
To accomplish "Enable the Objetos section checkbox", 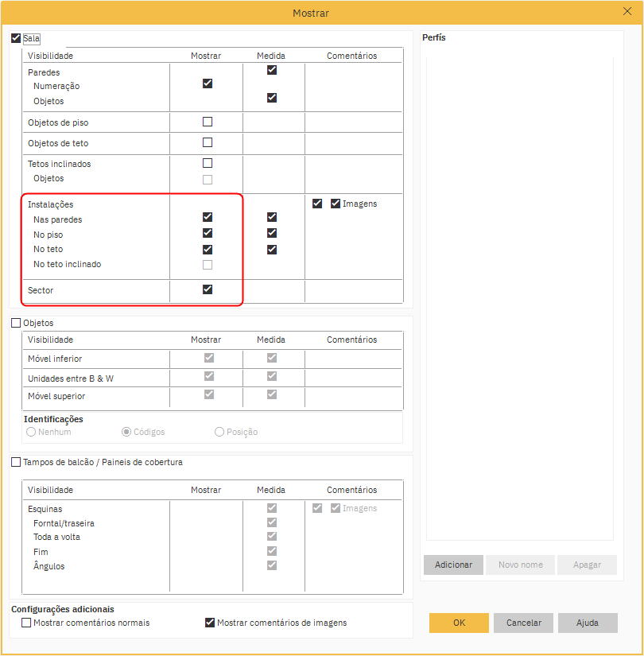I will 16,323.
